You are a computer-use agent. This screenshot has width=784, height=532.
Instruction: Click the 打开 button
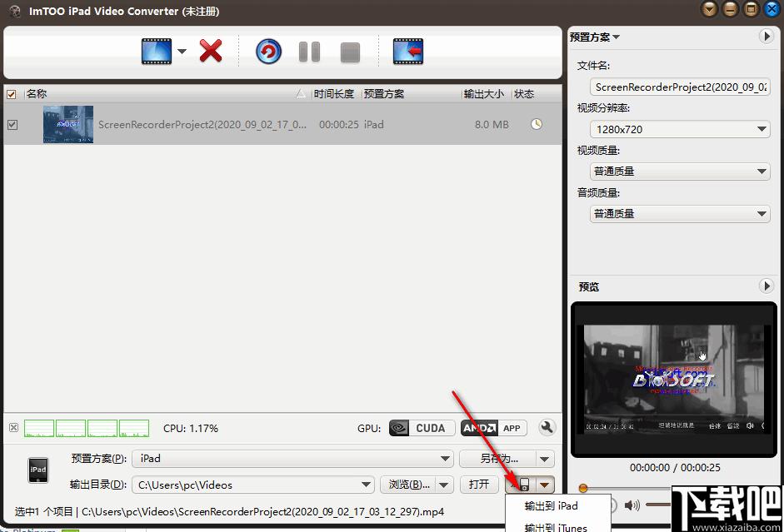tap(479, 485)
